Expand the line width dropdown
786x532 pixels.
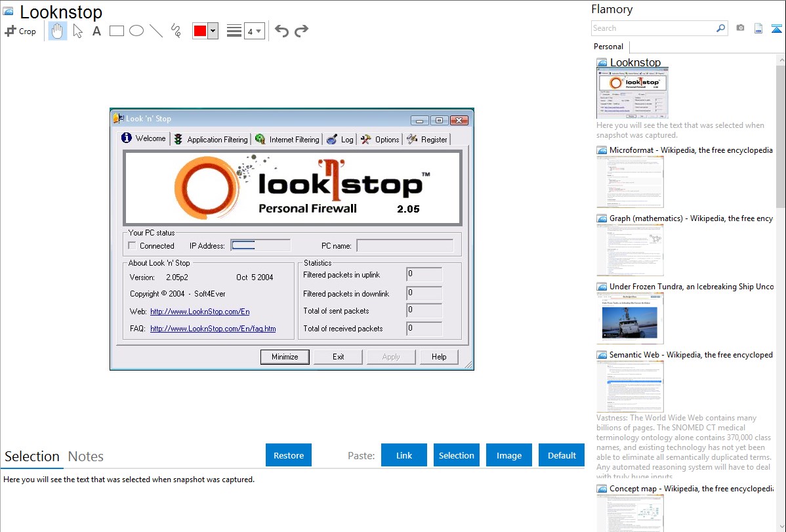click(x=254, y=31)
